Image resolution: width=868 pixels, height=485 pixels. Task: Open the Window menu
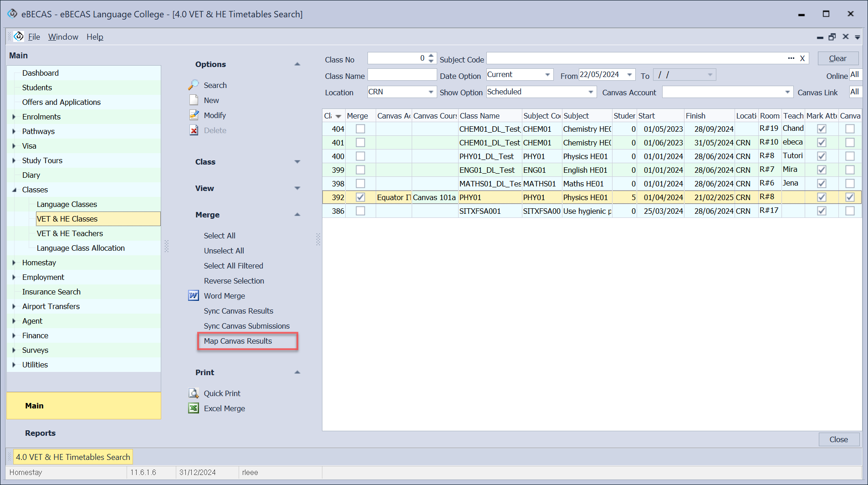[x=63, y=37]
